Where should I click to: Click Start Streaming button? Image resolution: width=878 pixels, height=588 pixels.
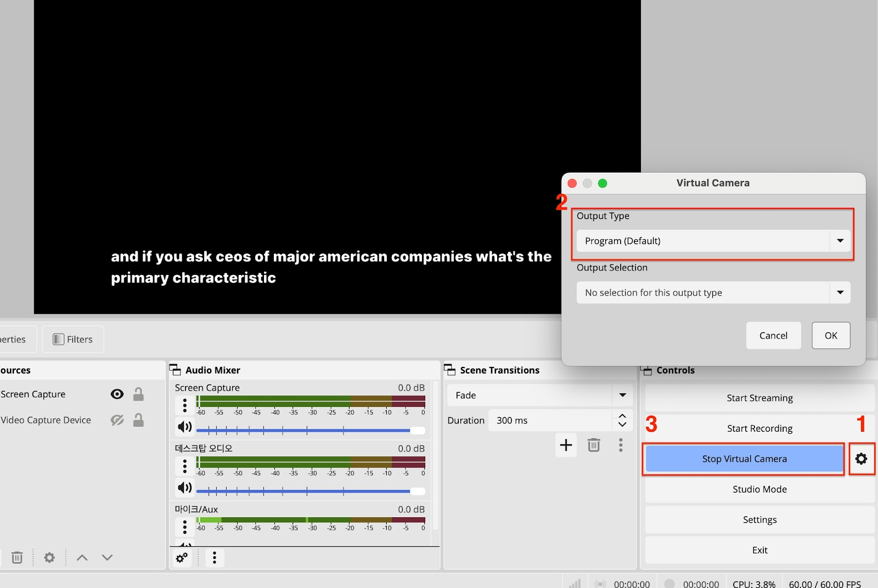coord(759,398)
